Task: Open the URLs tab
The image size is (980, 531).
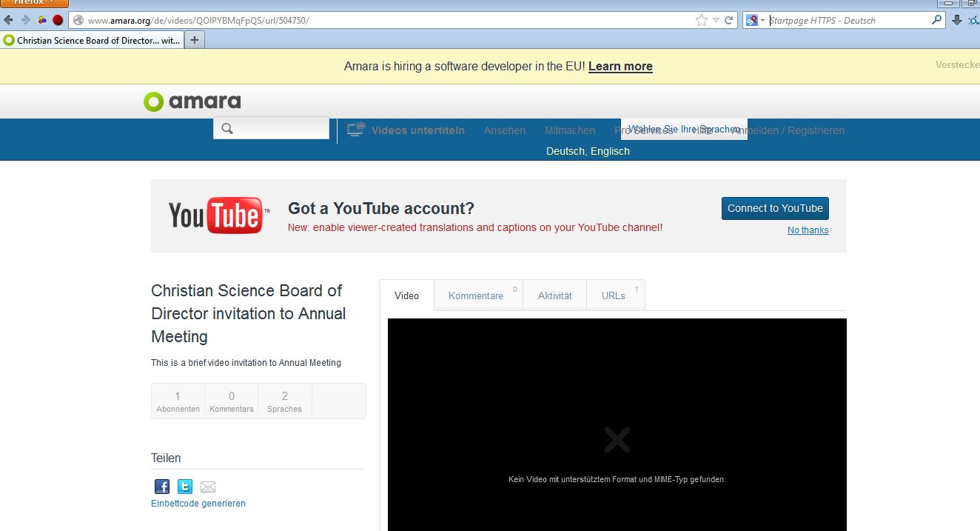Action: point(614,295)
